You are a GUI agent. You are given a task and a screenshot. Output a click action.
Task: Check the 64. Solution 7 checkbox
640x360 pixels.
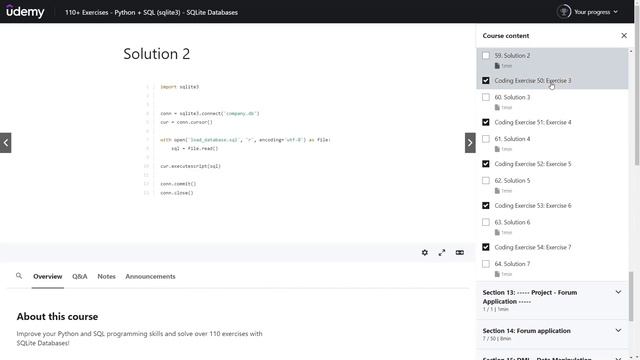click(x=486, y=264)
